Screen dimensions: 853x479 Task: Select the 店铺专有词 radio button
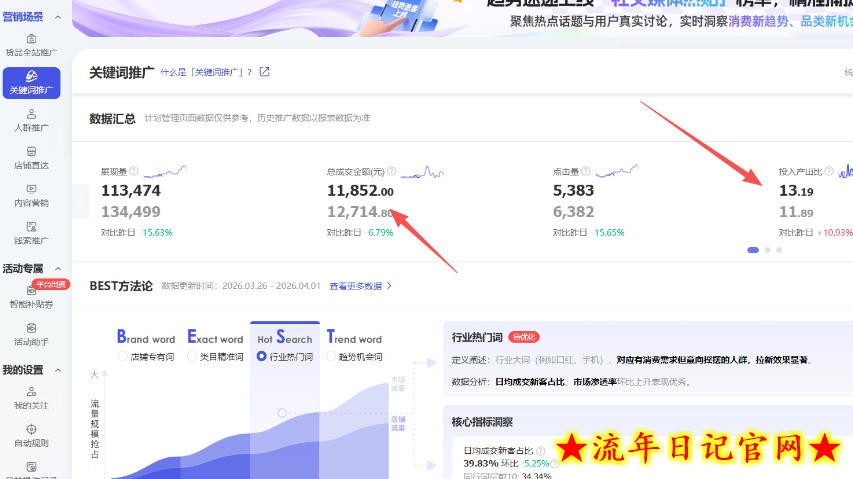coord(122,356)
